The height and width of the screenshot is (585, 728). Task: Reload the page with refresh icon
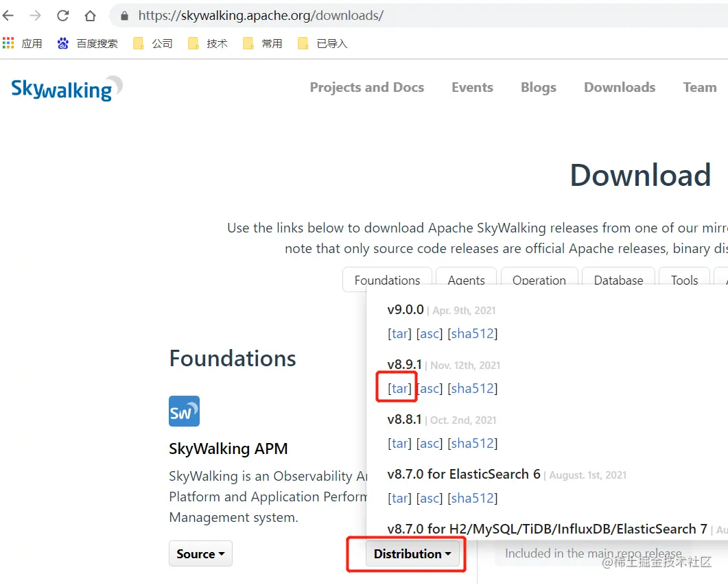point(62,16)
